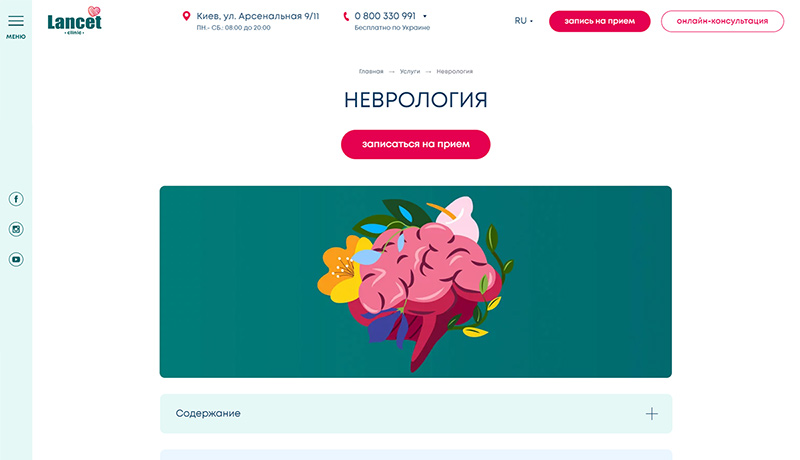The height and width of the screenshot is (460, 800).
Task: Click the Неврология breadcrumb item
Action: coord(455,71)
